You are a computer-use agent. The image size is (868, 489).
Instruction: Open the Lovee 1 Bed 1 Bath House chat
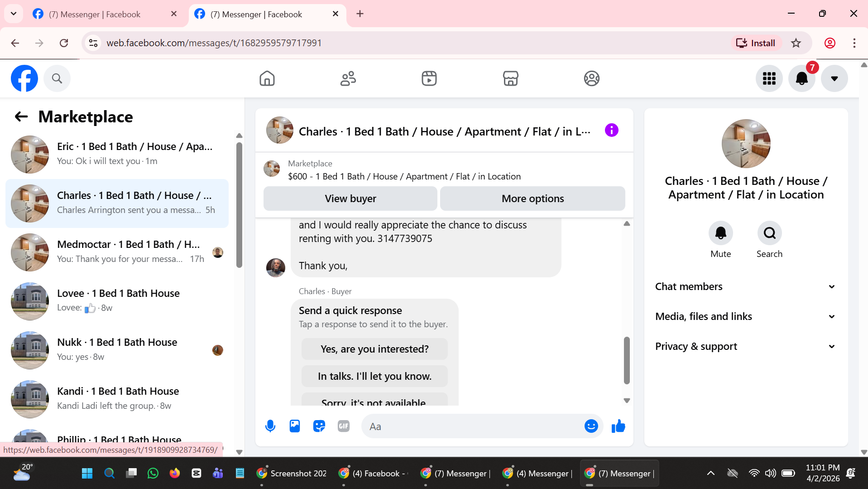click(x=117, y=301)
